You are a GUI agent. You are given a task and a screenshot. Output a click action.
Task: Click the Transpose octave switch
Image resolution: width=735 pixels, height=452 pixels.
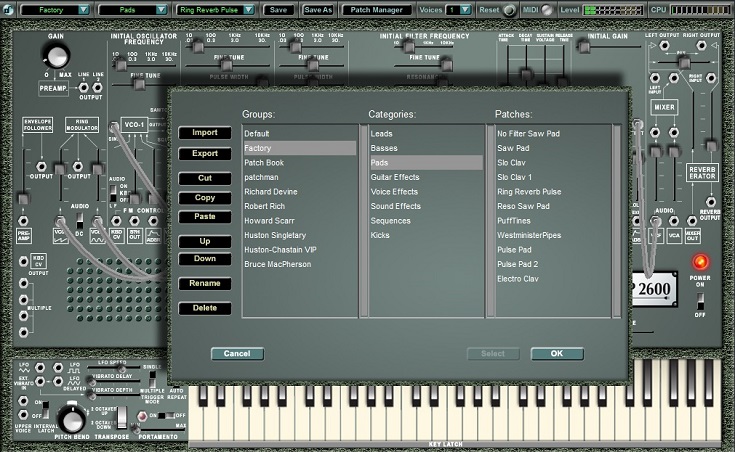point(122,417)
